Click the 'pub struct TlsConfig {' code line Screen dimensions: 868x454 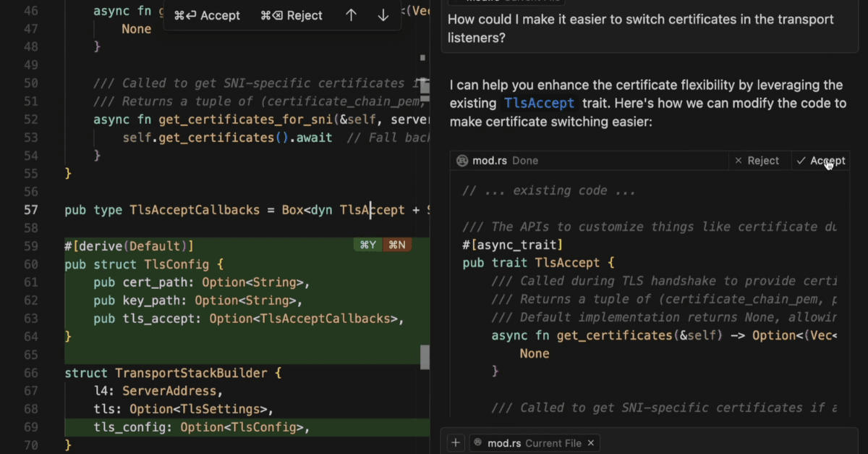click(x=144, y=264)
